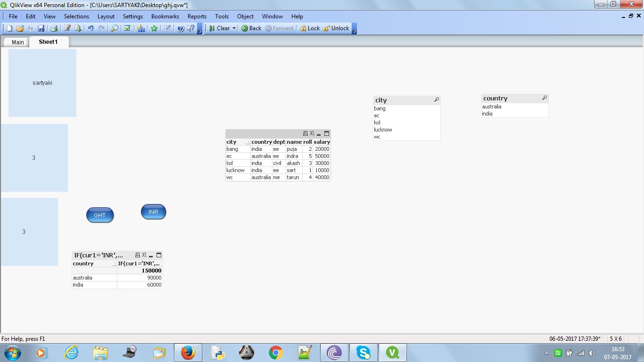This screenshot has width=644, height=362.
Task: Sort the table box by the city column
Action: (x=238, y=142)
